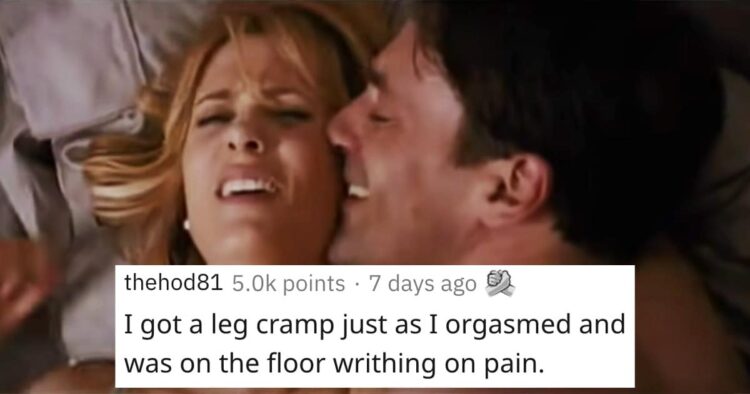Open the thehod81 user profile
Viewport: 750px width, 394px height.
174,284
